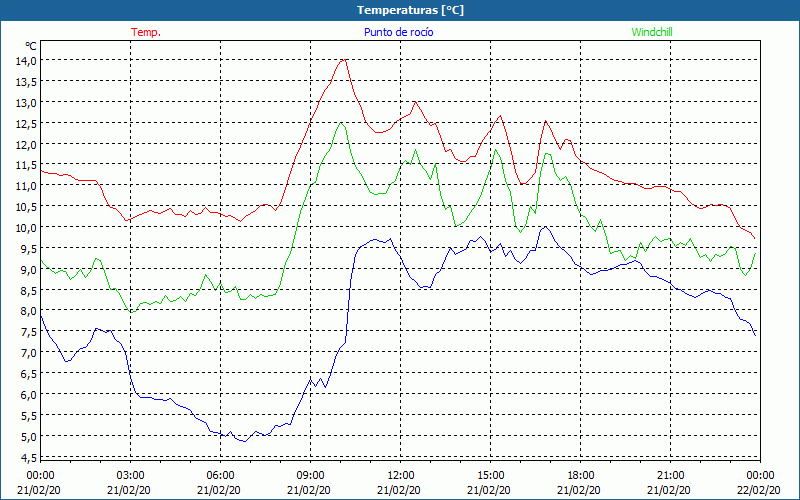Click the 03:00 time axis label
This screenshot has width=800, height=500.
tap(131, 476)
